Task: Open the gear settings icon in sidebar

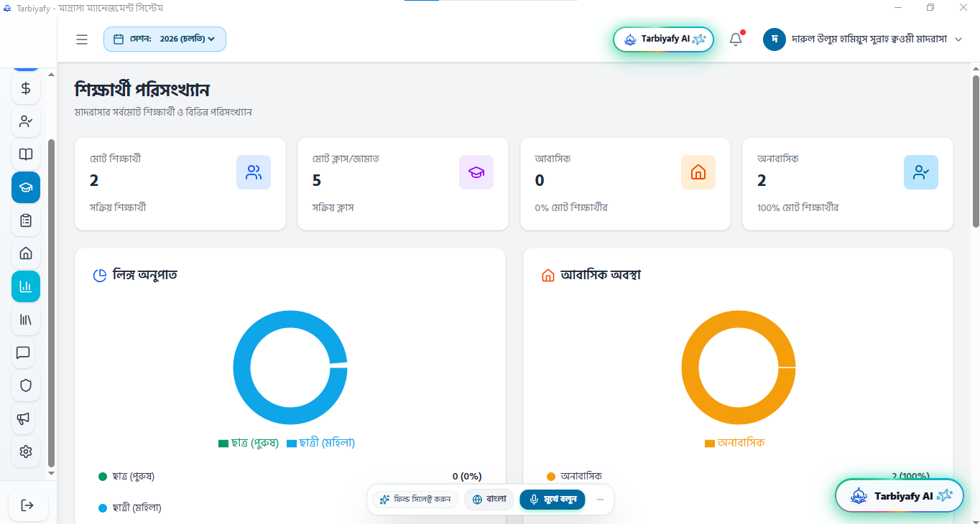Action: [x=26, y=452]
